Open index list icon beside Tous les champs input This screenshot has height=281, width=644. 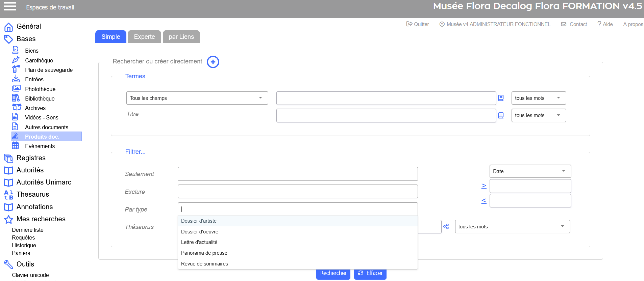[x=501, y=98]
